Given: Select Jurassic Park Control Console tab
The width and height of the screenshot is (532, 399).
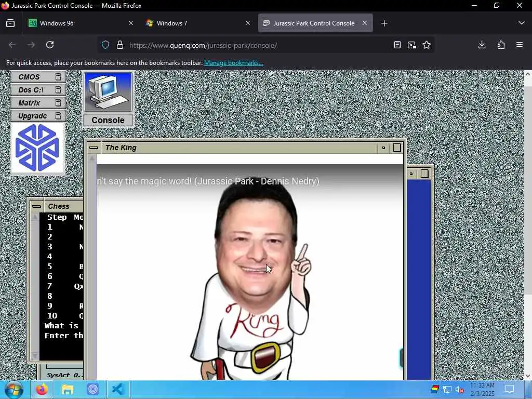Looking at the screenshot, I should [315, 23].
